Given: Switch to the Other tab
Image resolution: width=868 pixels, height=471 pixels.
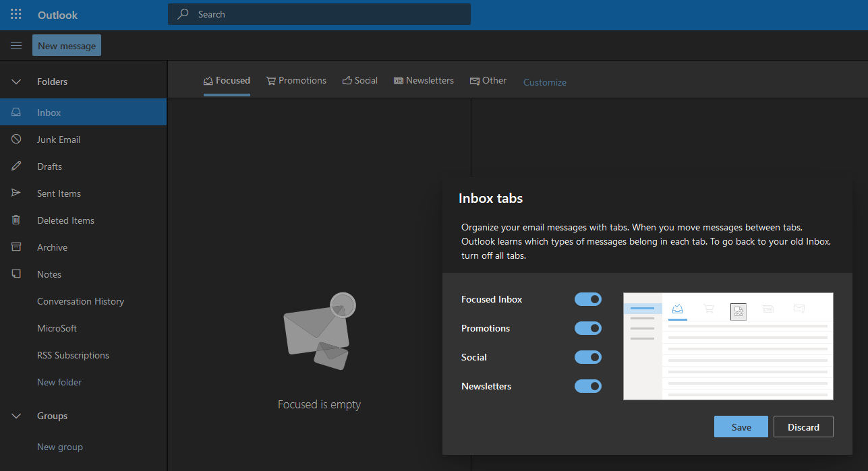Looking at the screenshot, I should click(x=488, y=81).
